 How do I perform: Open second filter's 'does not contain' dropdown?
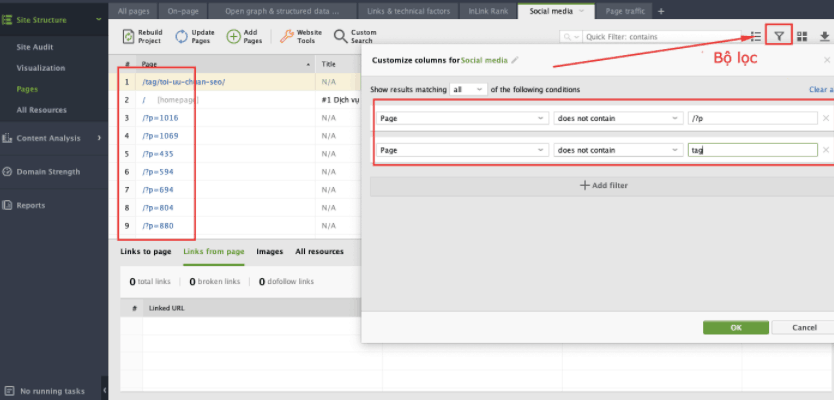(x=618, y=150)
